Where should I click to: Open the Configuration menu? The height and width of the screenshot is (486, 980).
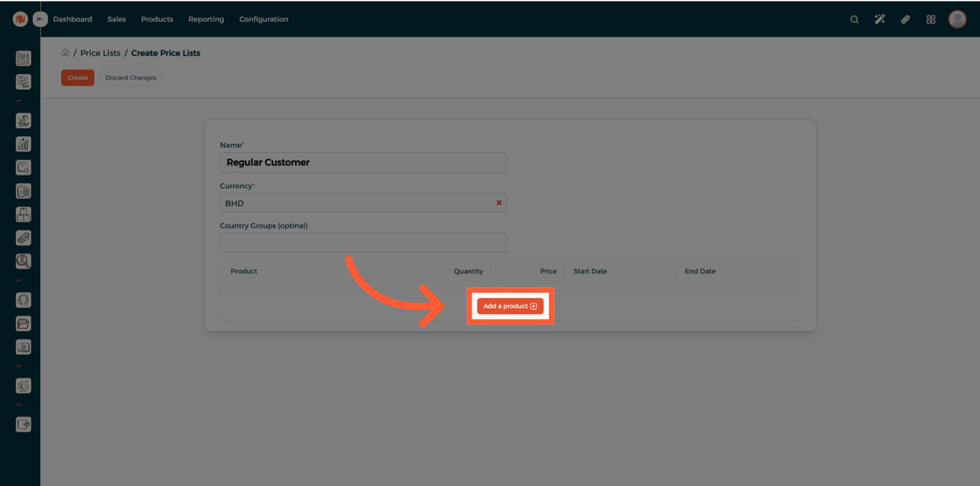pyautogui.click(x=263, y=20)
